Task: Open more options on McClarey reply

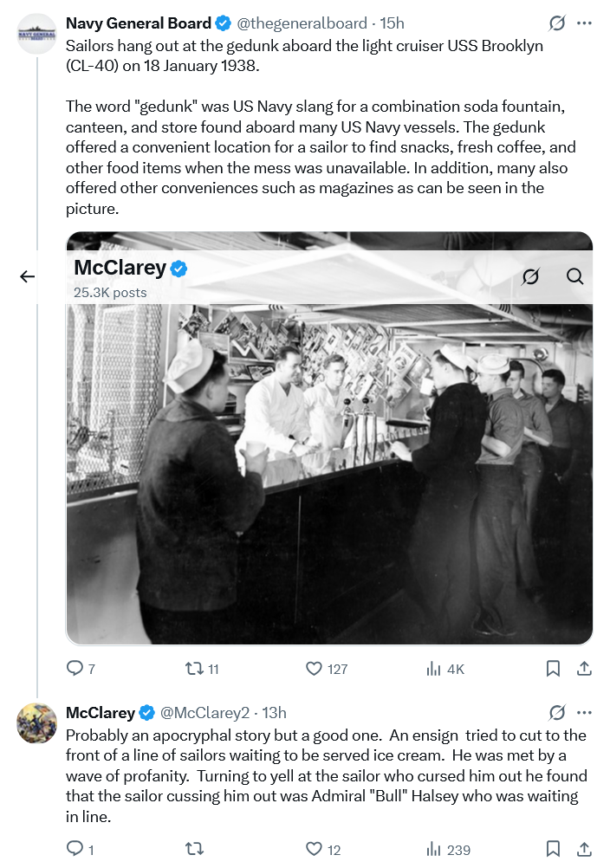Action: click(x=585, y=713)
